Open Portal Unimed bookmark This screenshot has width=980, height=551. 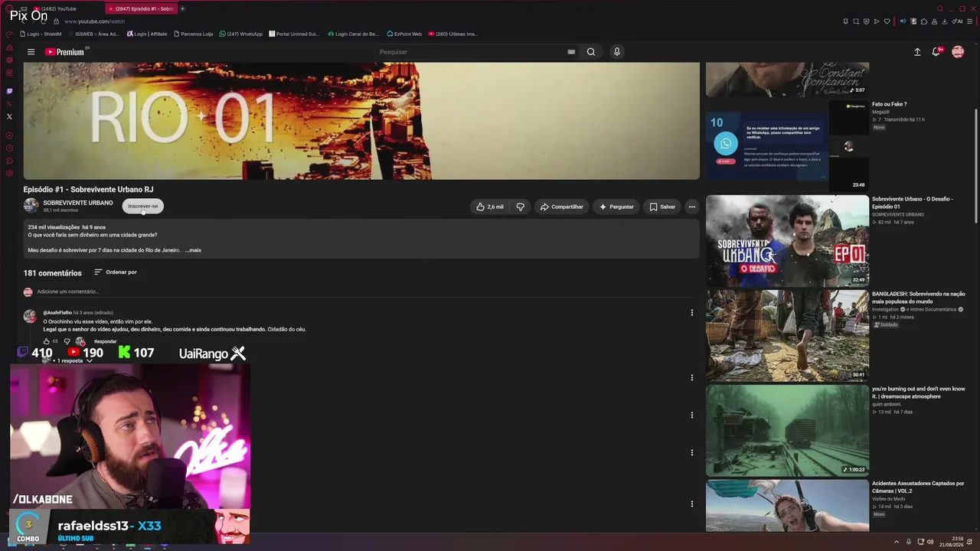click(x=294, y=34)
